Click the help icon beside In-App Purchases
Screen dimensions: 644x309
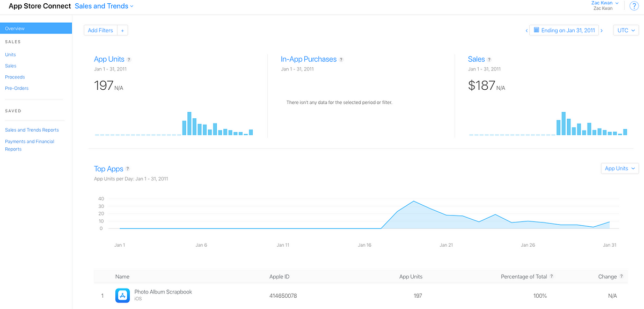(x=341, y=60)
